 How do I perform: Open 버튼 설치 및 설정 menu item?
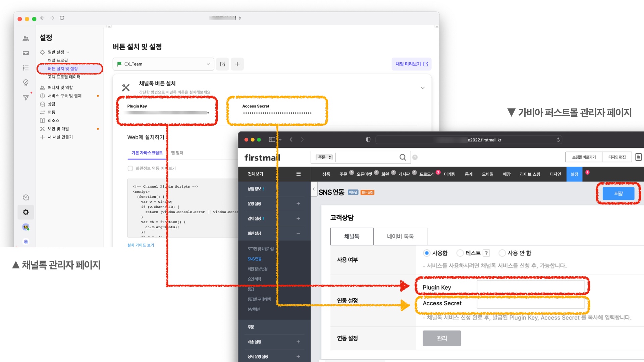63,69
